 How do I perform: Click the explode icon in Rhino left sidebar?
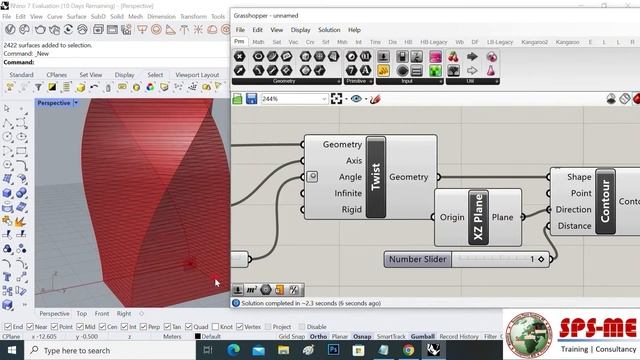click(20, 222)
